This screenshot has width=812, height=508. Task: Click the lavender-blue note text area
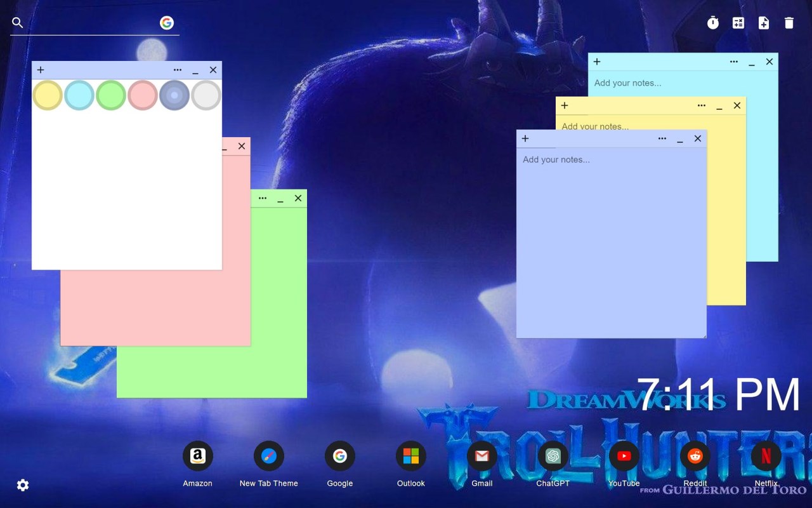click(612, 243)
